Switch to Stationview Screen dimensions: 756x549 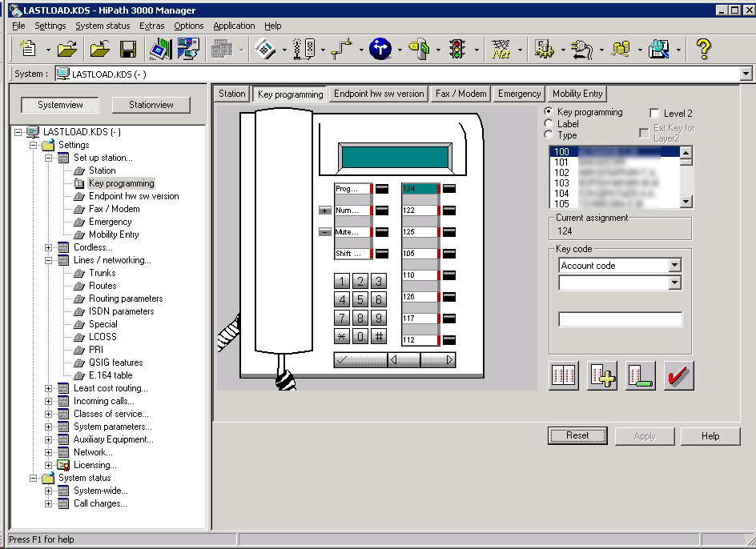(x=151, y=105)
